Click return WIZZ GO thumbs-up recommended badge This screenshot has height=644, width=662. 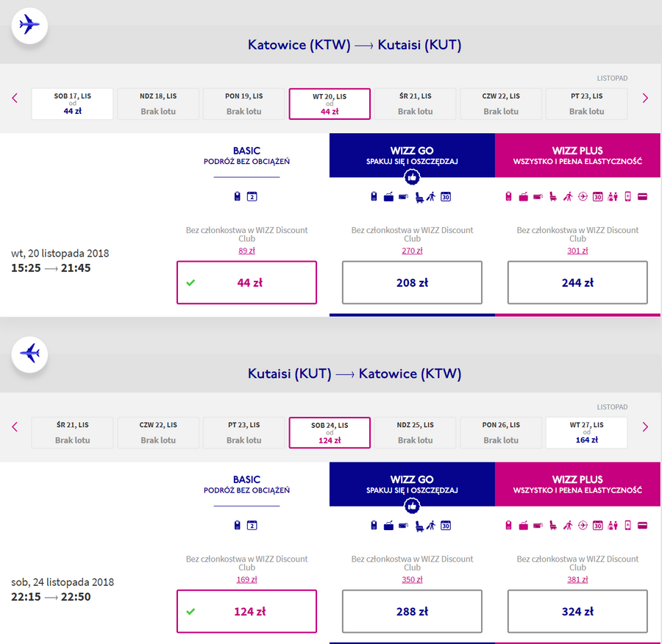(412, 506)
